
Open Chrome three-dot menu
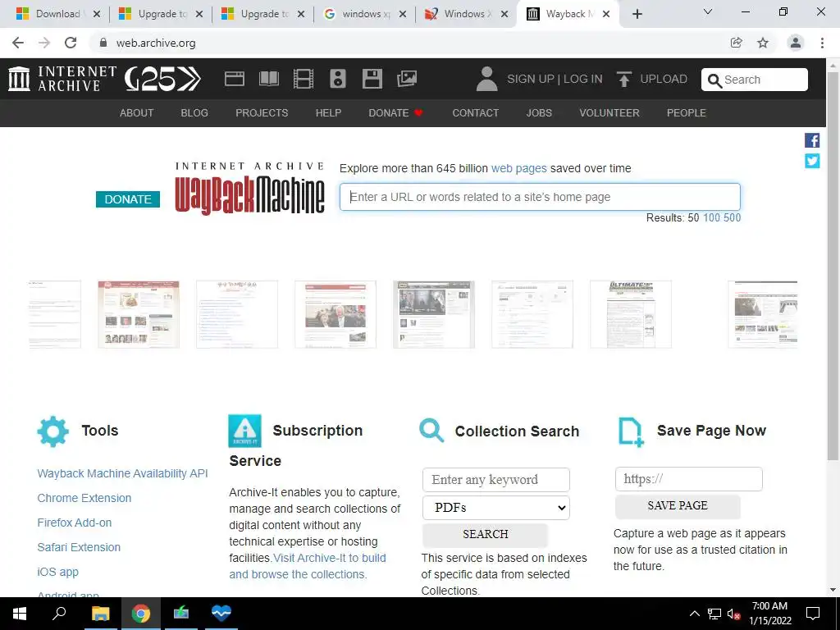pyautogui.click(x=822, y=43)
